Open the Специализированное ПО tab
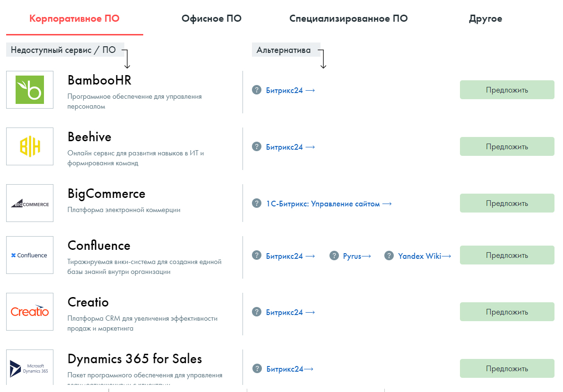This screenshot has height=392, width=563. click(x=348, y=18)
